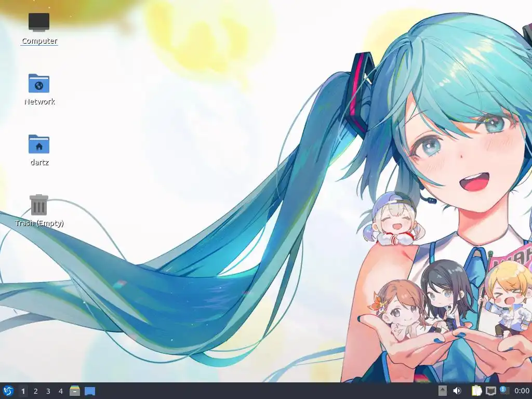Switch to workspace 3
The width and height of the screenshot is (532, 399).
[x=48, y=391]
